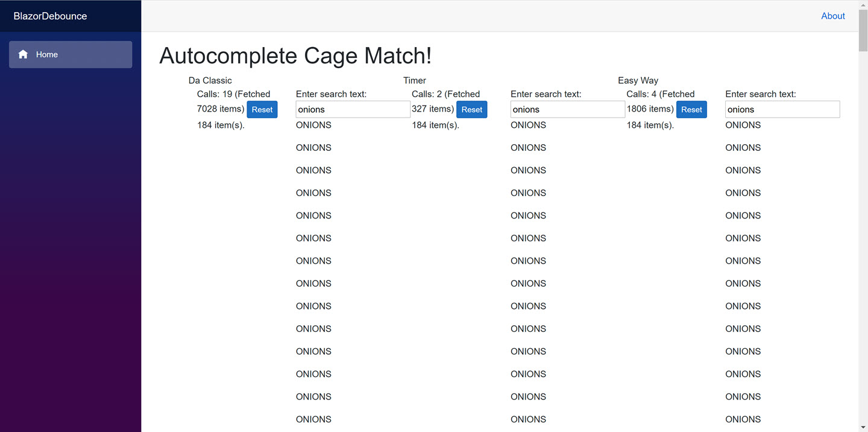Click the Autocomplete Cage Match heading
The height and width of the screenshot is (432, 868).
click(x=295, y=56)
